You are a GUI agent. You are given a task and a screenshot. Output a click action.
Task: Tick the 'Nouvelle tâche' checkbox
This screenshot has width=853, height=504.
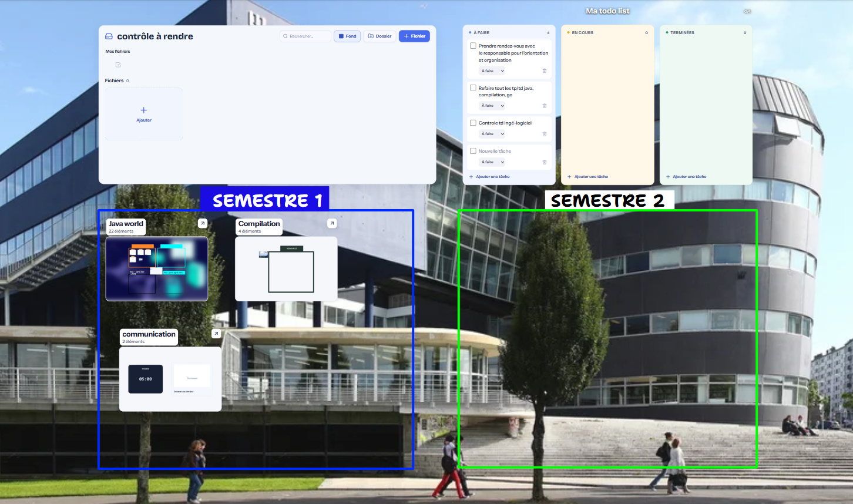(x=473, y=151)
